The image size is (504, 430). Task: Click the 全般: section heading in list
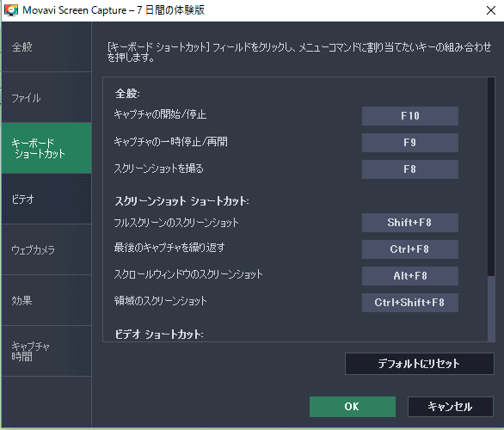coord(127,94)
